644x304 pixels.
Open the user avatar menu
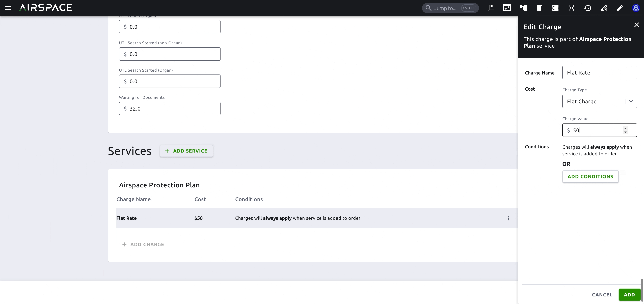tap(636, 8)
